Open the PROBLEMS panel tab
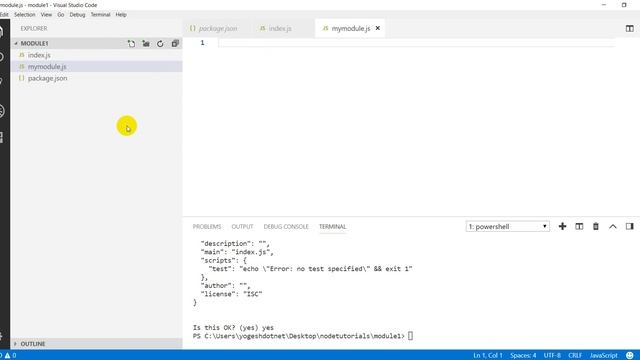 click(207, 227)
